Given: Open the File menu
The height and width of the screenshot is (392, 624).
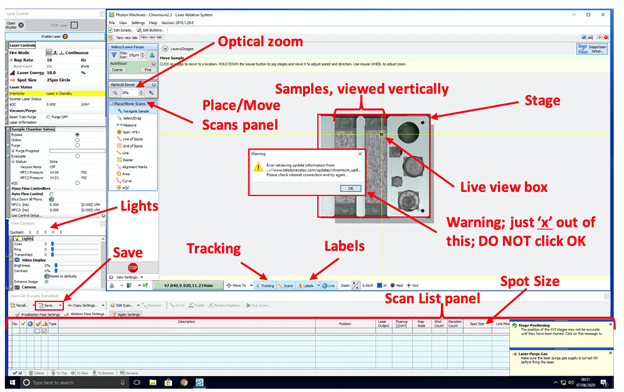Looking at the screenshot, I should (x=112, y=23).
